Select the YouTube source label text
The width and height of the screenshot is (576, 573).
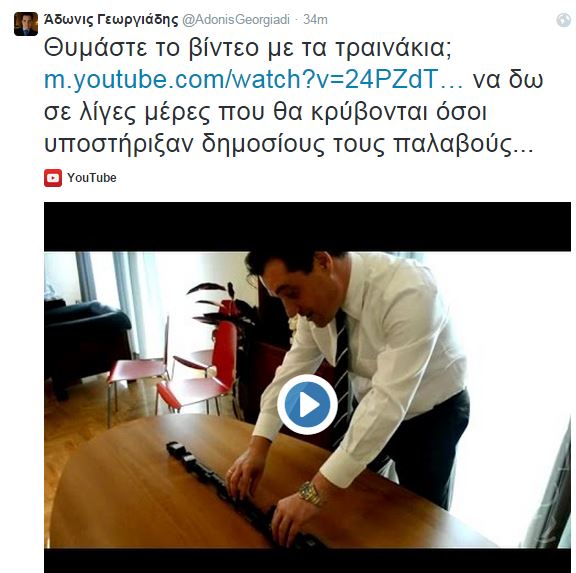(91, 178)
